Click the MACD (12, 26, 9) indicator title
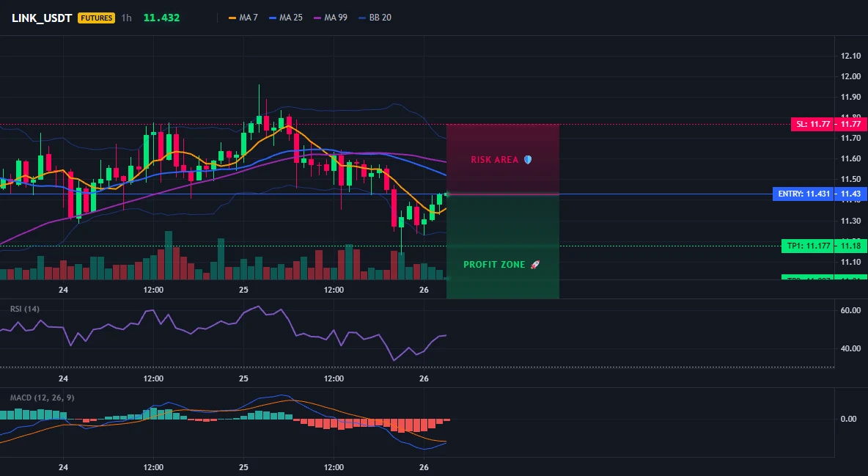Image resolution: width=868 pixels, height=476 pixels. click(42, 398)
